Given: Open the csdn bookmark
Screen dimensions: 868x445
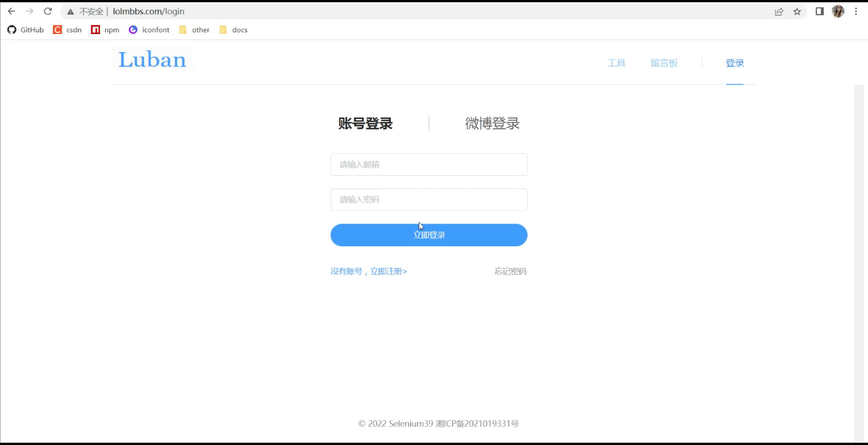Looking at the screenshot, I should pyautogui.click(x=67, y=30).
